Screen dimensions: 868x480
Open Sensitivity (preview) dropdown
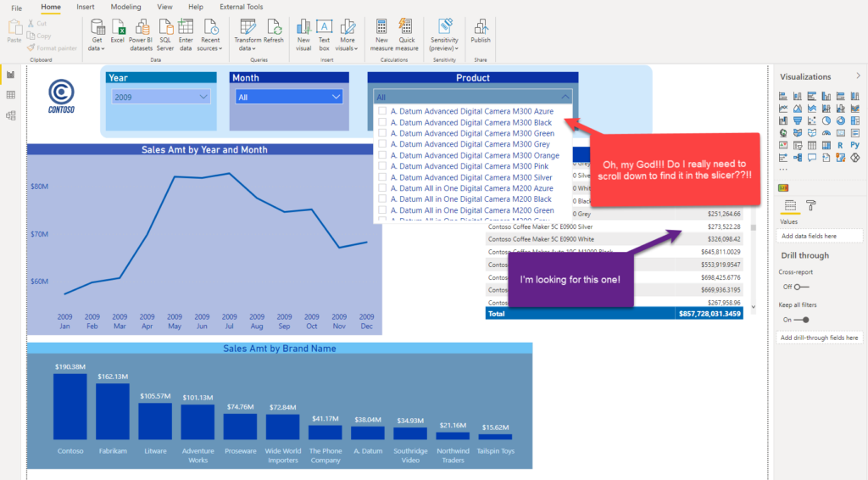point(444,36)
